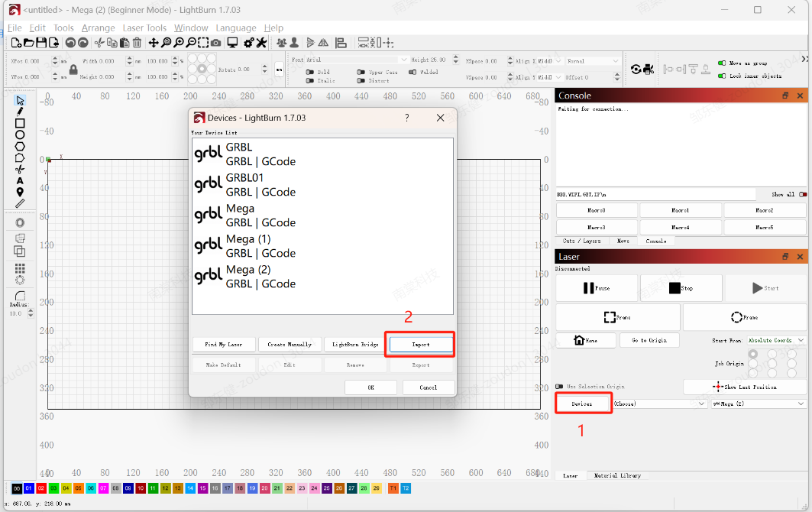Click the New File toolbar icon
Screen dimensions: 812x512
[x=16, y=43]
